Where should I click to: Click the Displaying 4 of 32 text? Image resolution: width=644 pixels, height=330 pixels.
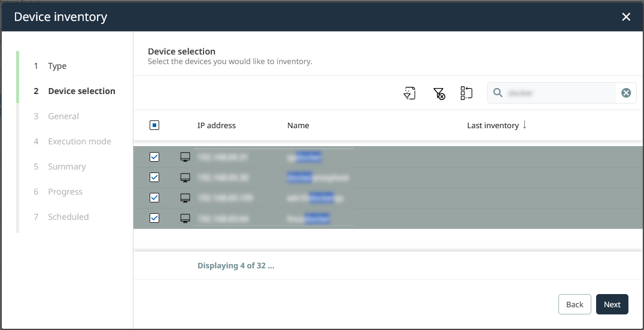coord(236,265)
